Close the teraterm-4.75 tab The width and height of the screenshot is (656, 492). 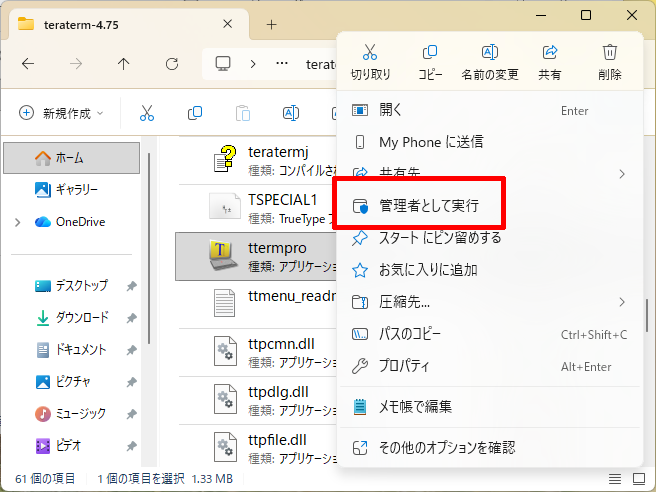coord(229,24)
